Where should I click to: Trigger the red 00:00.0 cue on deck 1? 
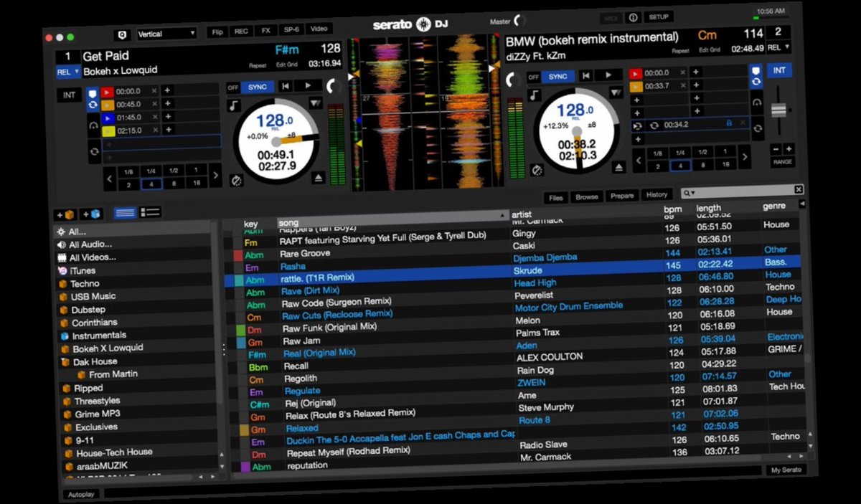pos(107,92)
